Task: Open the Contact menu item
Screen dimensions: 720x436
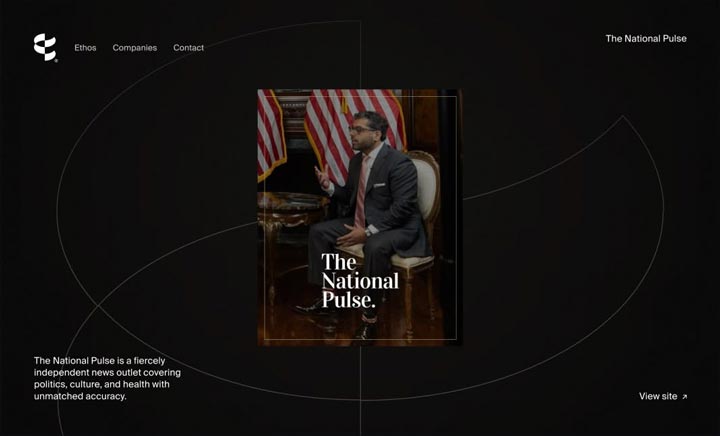Action: pyautogui.click(x=188, y=48)
